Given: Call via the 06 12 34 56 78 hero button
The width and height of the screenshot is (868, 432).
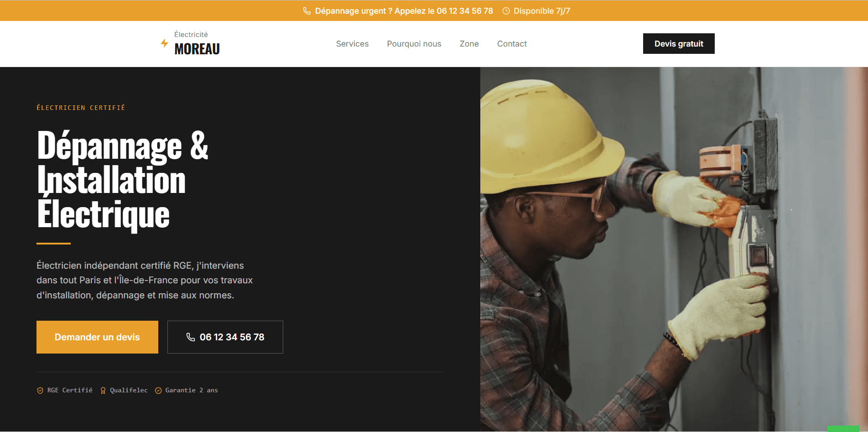Looking at the screenshot, I should (225, 337).
